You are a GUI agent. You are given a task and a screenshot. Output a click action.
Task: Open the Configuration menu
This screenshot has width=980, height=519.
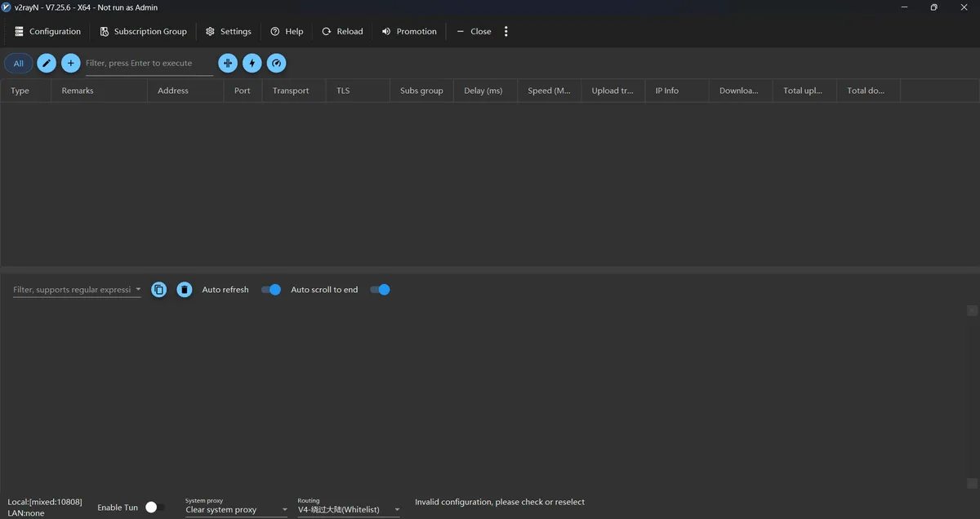click(47, 31)
